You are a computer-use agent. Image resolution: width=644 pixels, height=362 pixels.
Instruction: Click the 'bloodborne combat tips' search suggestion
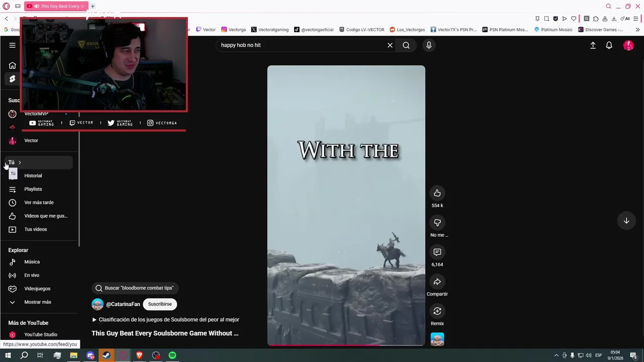click(135, 288)
